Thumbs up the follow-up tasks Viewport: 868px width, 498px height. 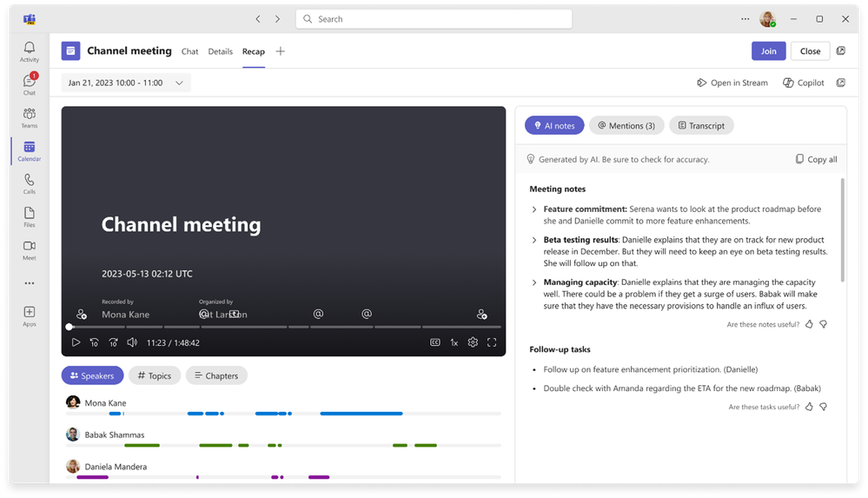(x=809, y=407)
